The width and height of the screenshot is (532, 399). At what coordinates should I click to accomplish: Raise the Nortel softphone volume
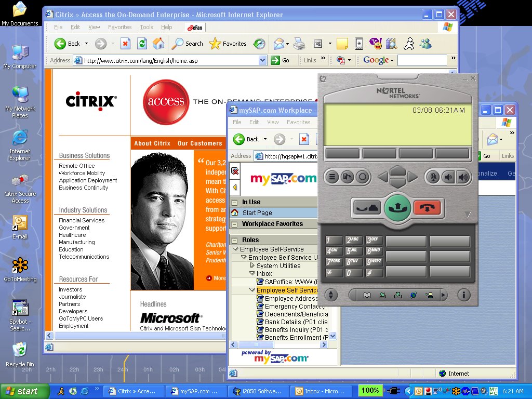coord(463,177)
